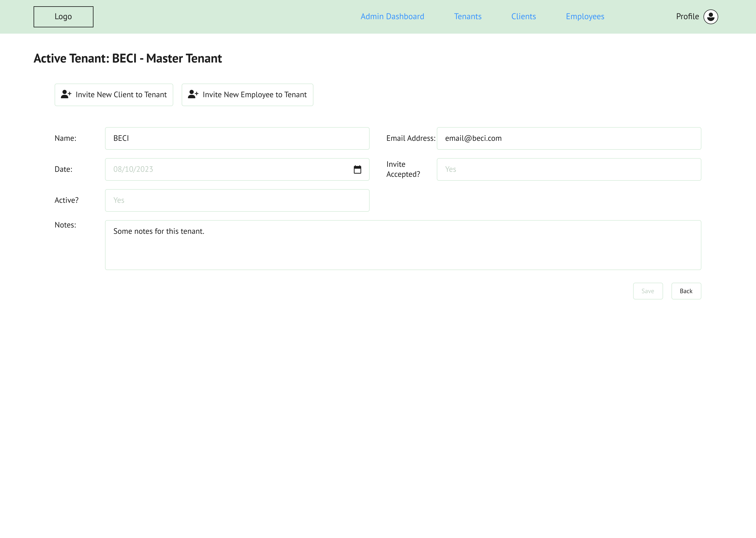The height and width of the screenshot is (538, 756).
Task: Open the Active? Yes field
Action: pos(237,200)
